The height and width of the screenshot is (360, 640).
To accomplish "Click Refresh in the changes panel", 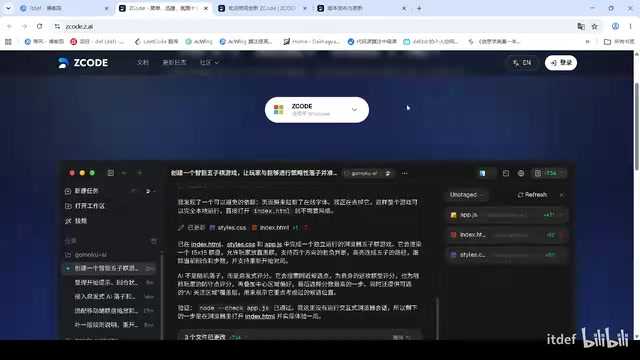I will (532, 195).
